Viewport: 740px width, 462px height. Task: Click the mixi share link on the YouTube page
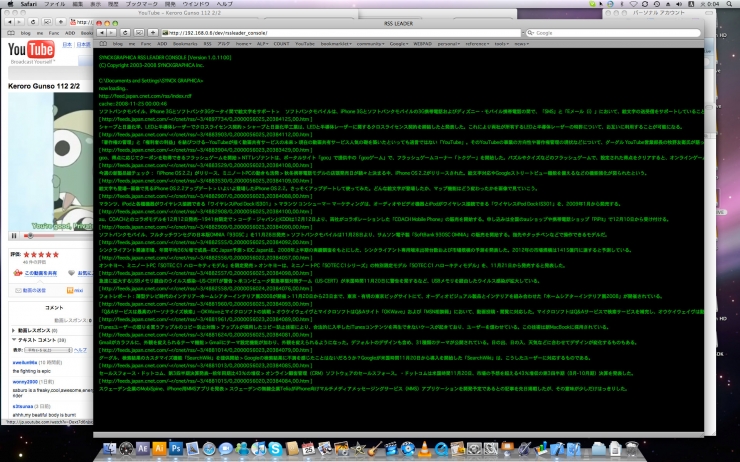[75, 290]
